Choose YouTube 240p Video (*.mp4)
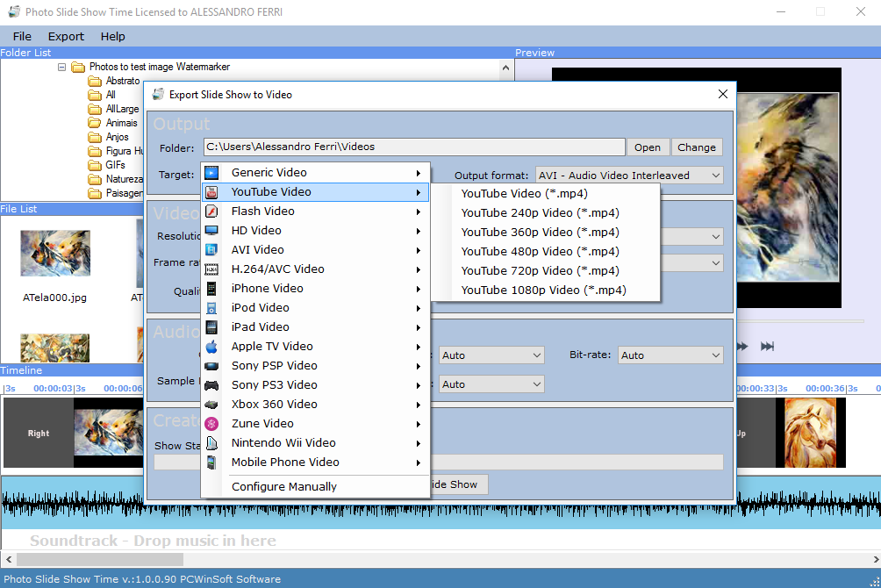The image size is (881, 588). (x=540, y=213)
